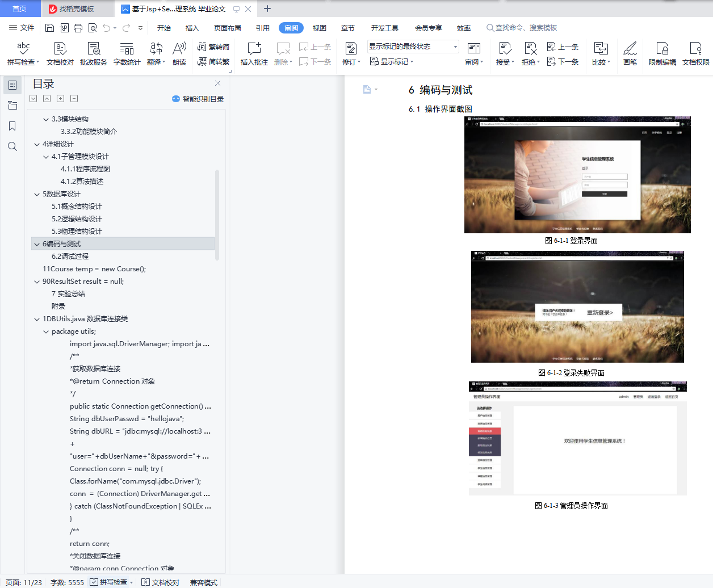The image size is (713, 588).
Task: Open the batch correction service
Action: tap(94, 54)
